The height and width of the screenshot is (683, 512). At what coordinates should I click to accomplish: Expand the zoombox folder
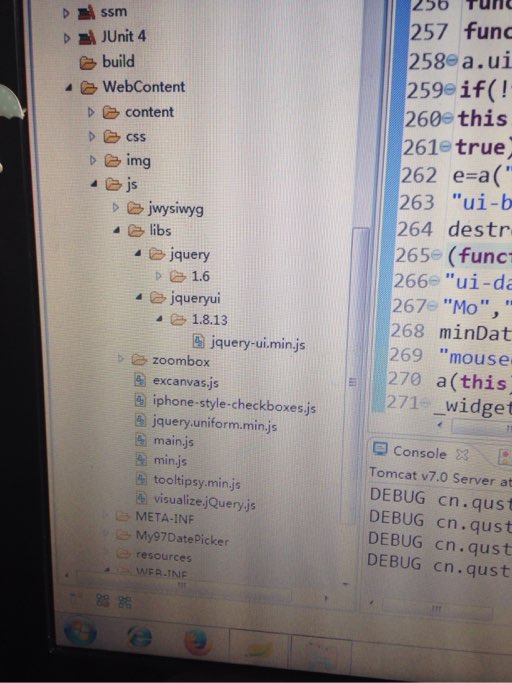coord(121,358)
